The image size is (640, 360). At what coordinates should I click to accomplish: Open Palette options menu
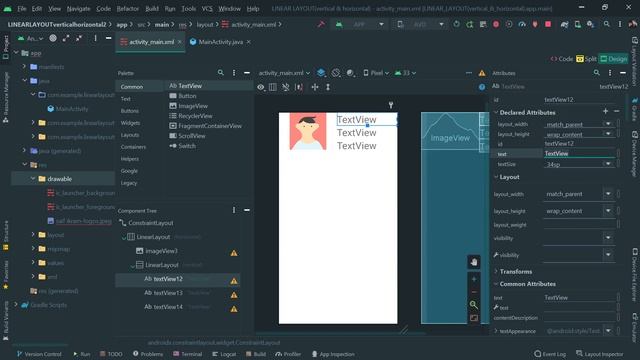coord(234,73)
